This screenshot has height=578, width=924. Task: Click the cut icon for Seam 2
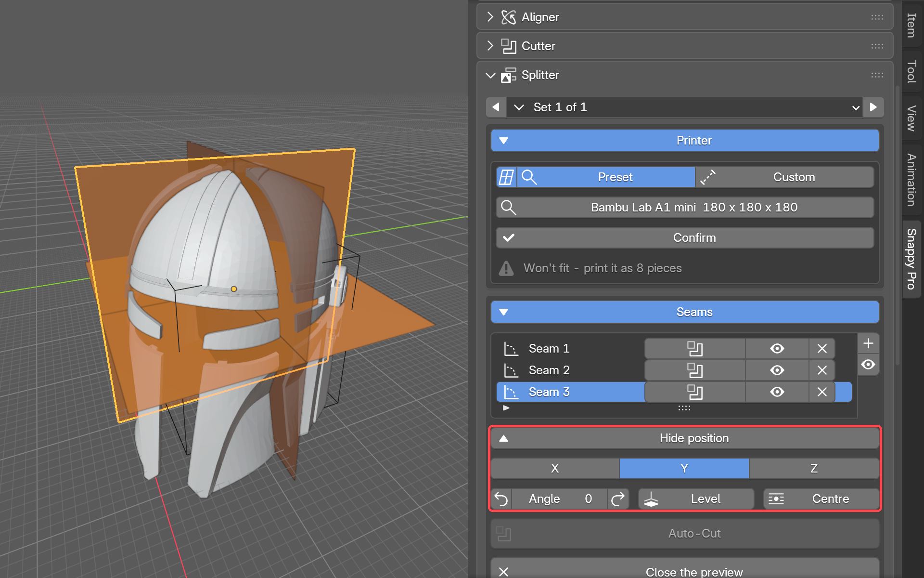(695, 370)
